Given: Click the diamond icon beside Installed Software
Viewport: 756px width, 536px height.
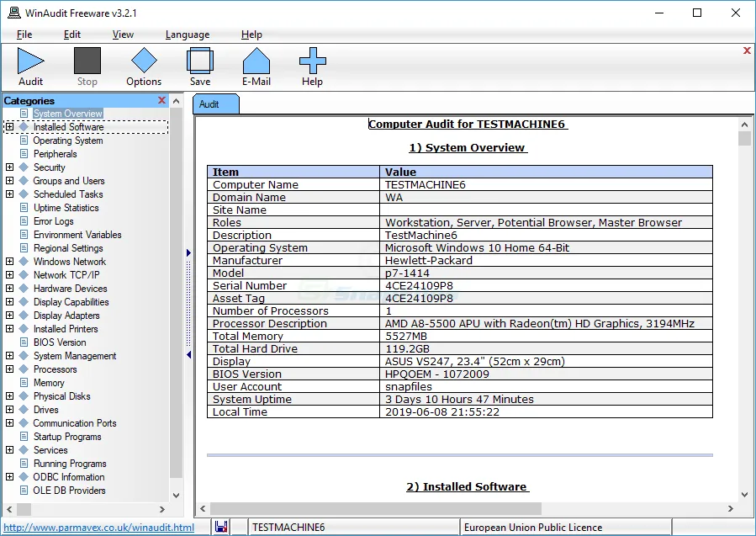Looking at the screenshot, I should (x=24, y=127).
